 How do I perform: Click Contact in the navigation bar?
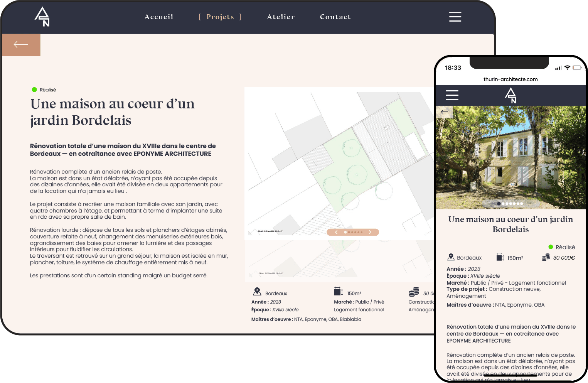pyautogui.click(x=335, y=17)
